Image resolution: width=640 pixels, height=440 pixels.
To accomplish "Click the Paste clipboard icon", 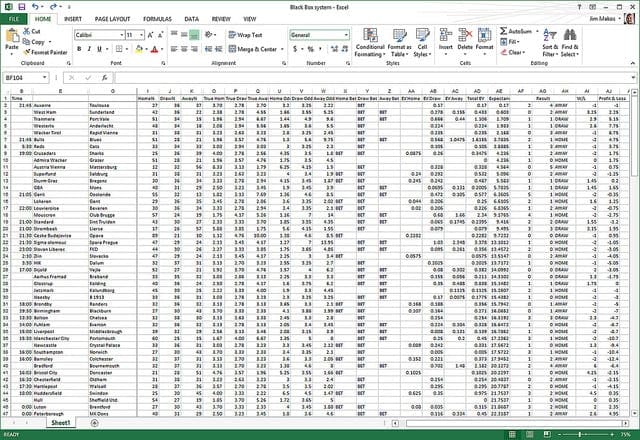I will click(x=12, y=36).
